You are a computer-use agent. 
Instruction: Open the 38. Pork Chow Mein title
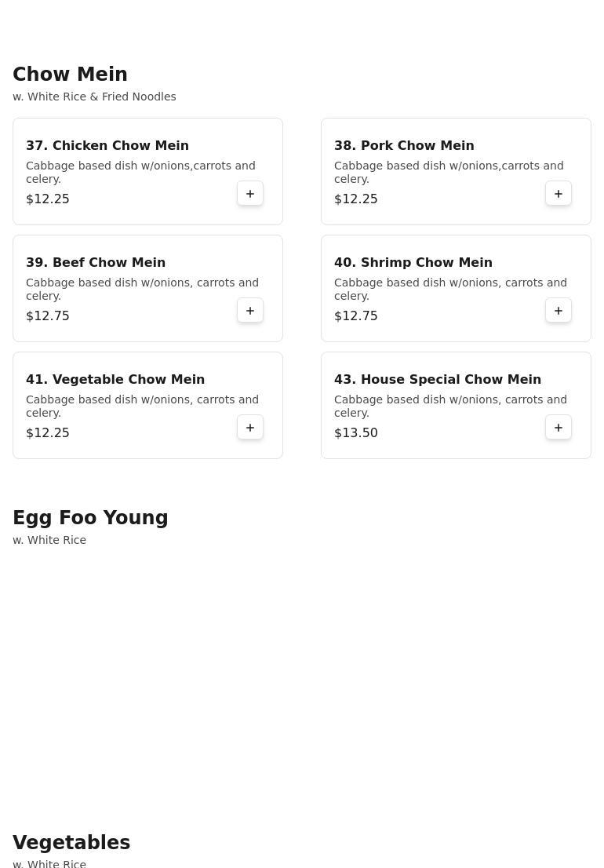tap(404, 146)
